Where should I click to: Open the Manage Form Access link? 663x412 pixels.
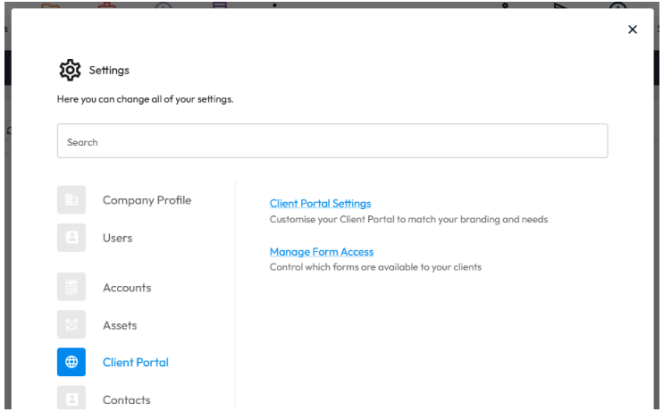tap(321, 252)
